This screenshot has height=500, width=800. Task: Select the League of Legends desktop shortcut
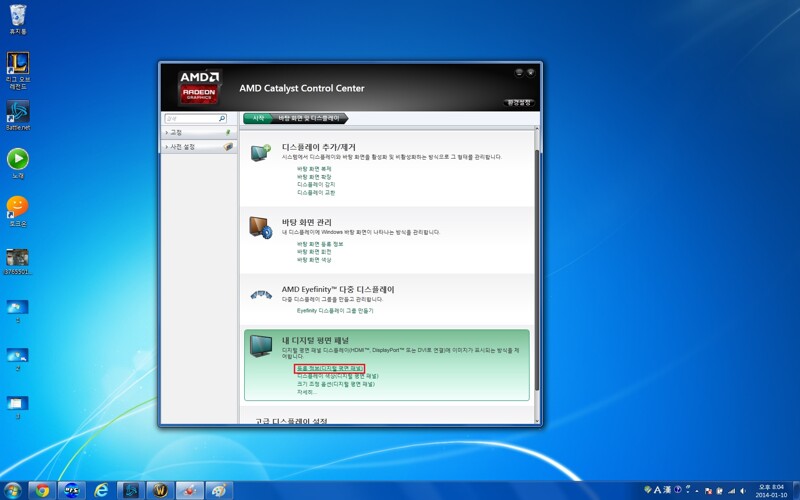point(18,70)
